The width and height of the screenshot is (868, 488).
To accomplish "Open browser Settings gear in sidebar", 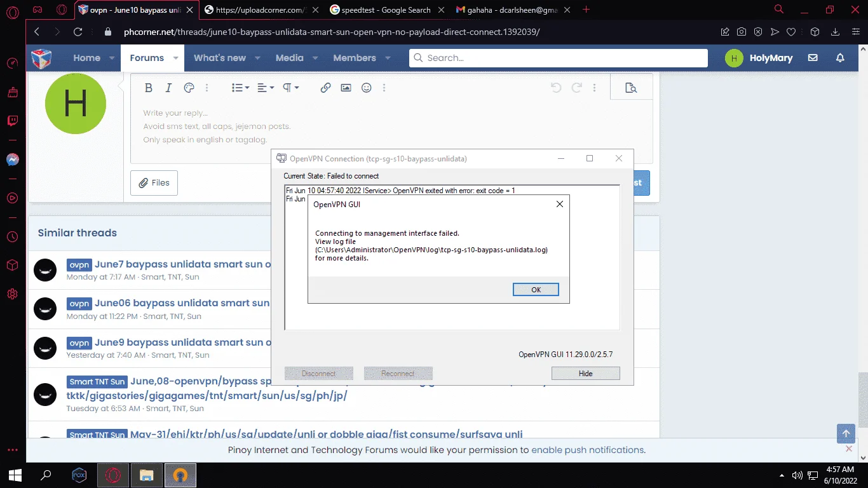I will coord(13,294).
